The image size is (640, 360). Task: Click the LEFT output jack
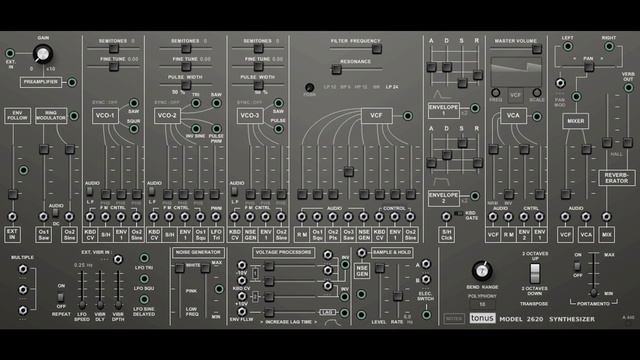[568, 47]
